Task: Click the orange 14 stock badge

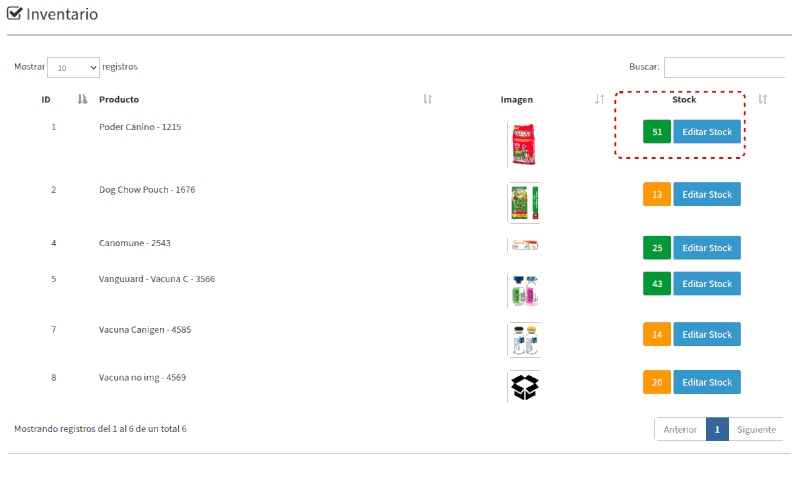Action: [x=657, y=335]
